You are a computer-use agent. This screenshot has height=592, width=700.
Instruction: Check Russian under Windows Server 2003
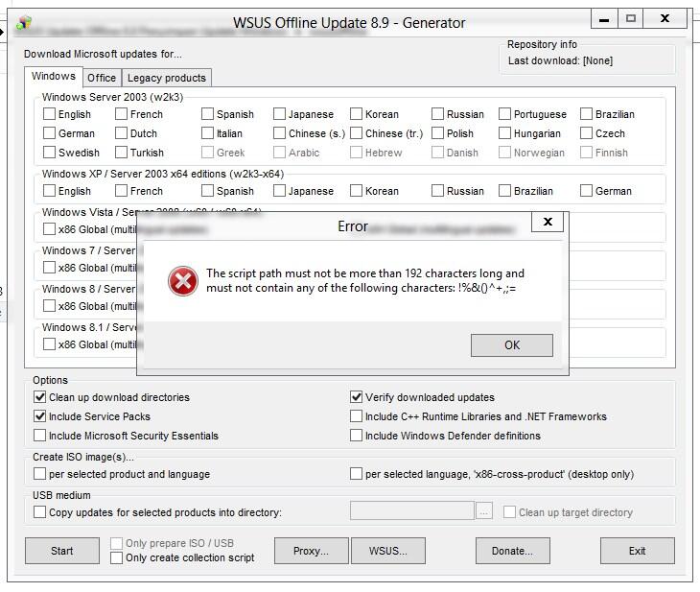click(437, 114)
